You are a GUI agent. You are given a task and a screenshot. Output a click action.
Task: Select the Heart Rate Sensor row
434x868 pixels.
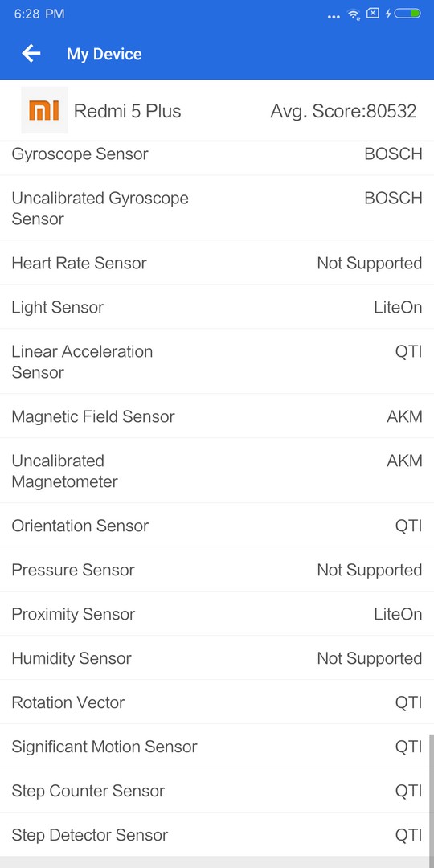tap(217, 263)
